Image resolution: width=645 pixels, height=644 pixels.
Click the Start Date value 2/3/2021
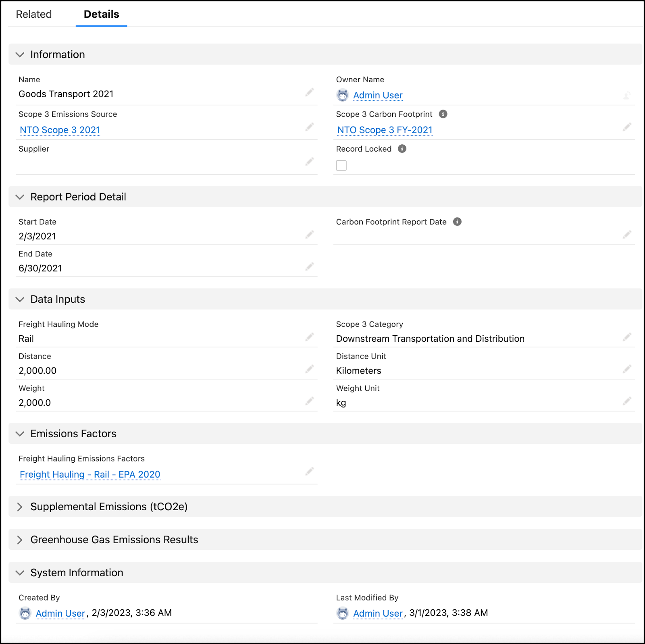(x=37, y=236)
